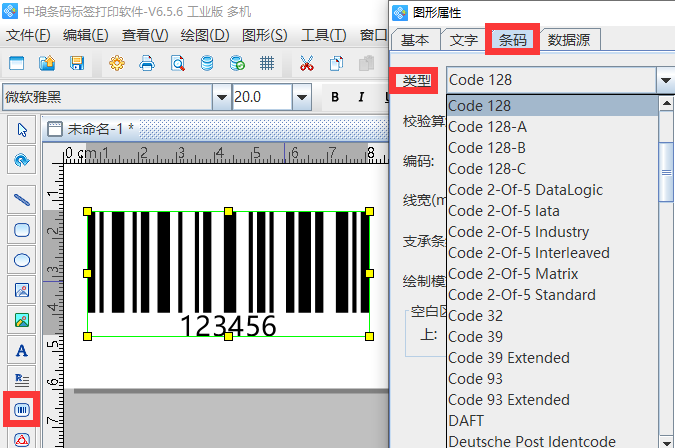675x448 pixels.
Task: Click the database settings icon
Action: click(237, 64)
